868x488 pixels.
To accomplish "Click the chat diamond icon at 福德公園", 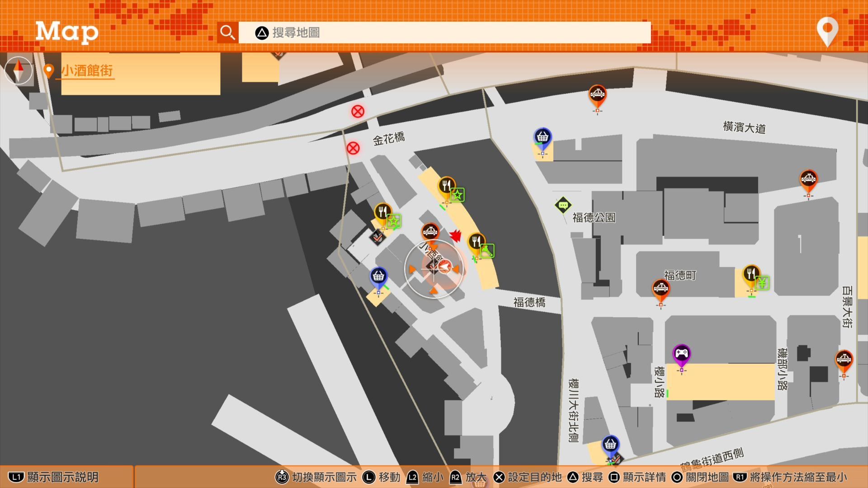I will click(x=563, y=206).
